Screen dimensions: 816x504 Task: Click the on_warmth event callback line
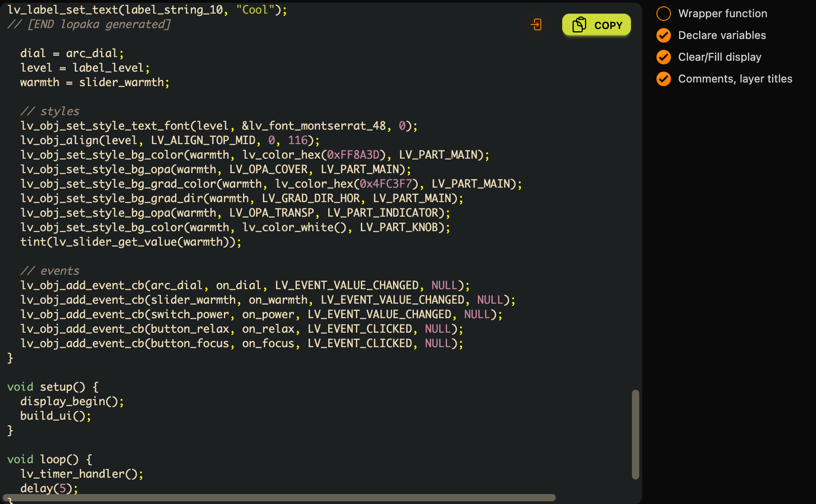[x=268, y=300]
